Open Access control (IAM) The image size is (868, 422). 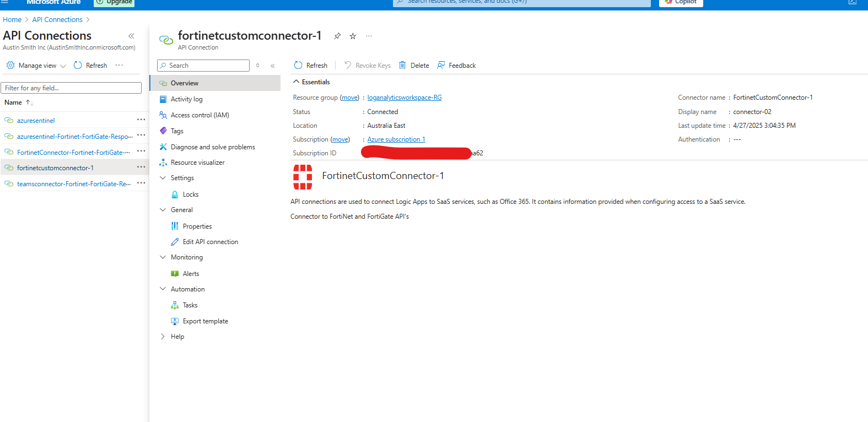[200, 115]
